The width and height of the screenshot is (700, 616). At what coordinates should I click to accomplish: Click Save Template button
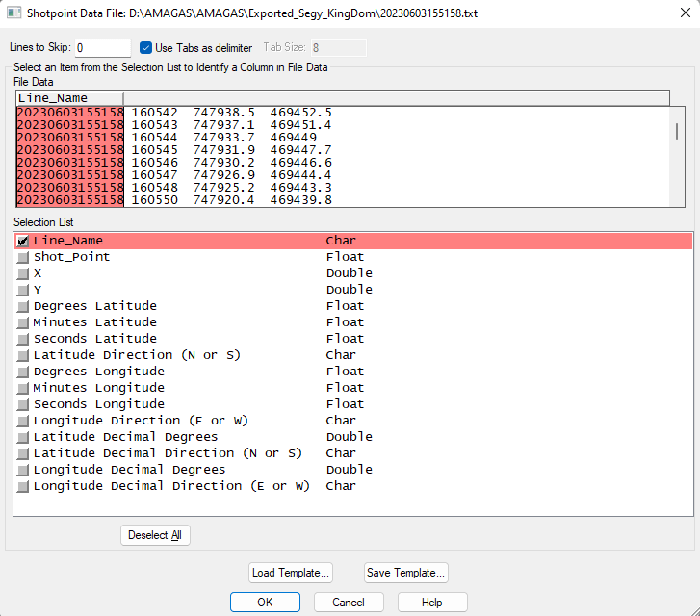[405, 573]
